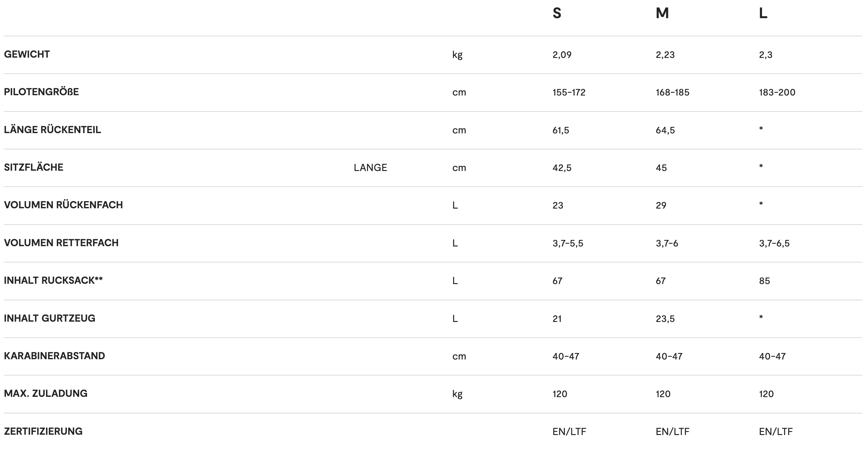
Task: Select the S size column header
Action: point(557,13)
